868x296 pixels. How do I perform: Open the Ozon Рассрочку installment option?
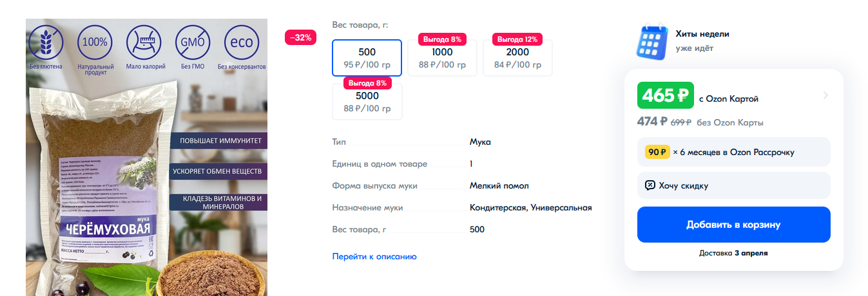pyautogui.click(x=733, y=152)
